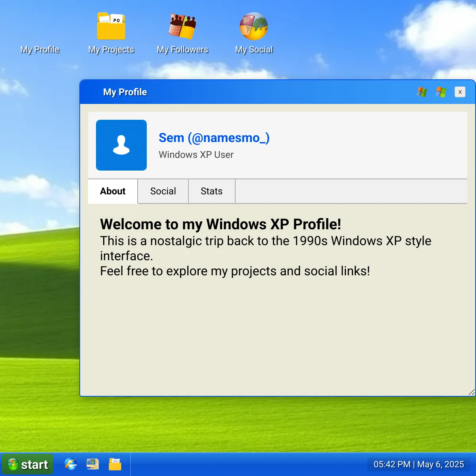
Task: Click the 'Feel free to explore' sentence
Action: pos(235,271)
